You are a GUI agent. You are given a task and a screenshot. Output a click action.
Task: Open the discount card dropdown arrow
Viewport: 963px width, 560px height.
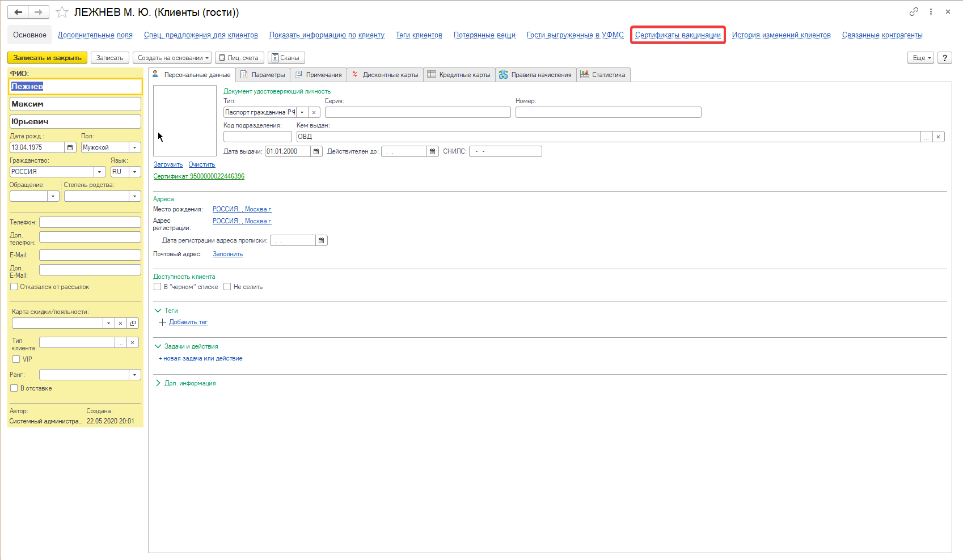pos(109,323)
